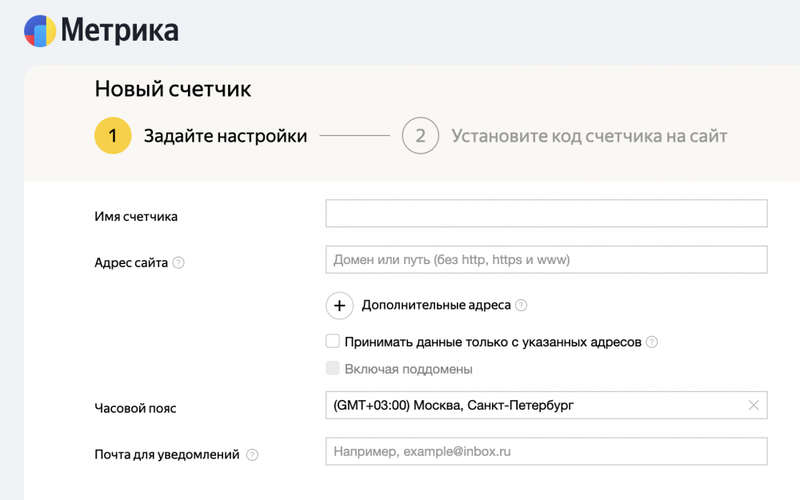Focus the Почта для уведомлений email field
Screen dimensions: 800x500
coord(546,452)
